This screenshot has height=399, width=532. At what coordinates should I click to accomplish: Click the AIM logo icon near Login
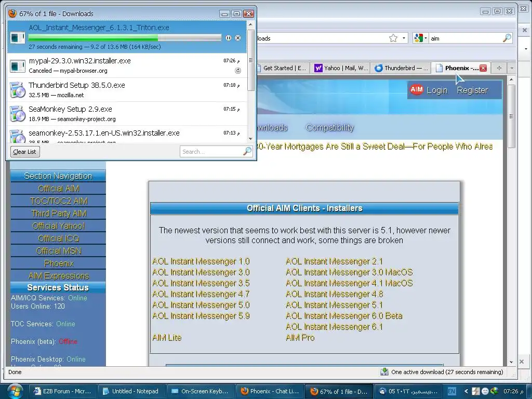pyautogui.click(x=416, y=89)
